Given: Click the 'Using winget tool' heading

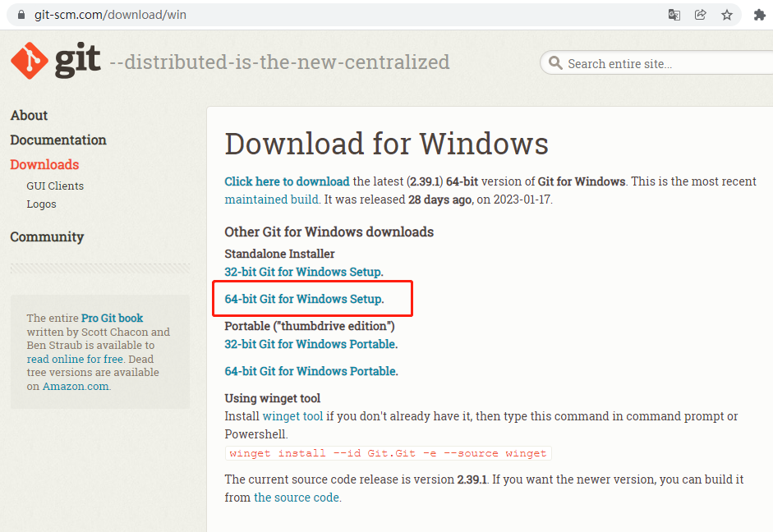Looking at the screenshot, I should pyautogui.click(x=273, y=398).
